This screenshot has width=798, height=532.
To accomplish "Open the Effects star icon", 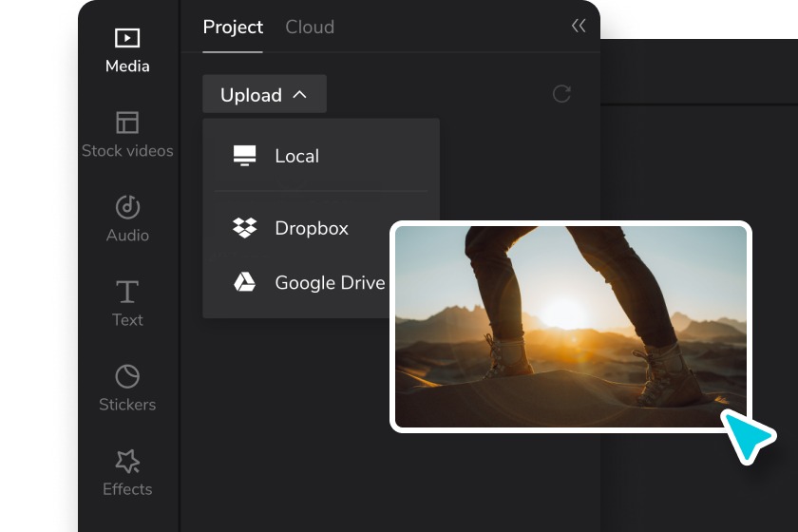I will (127, 461).
